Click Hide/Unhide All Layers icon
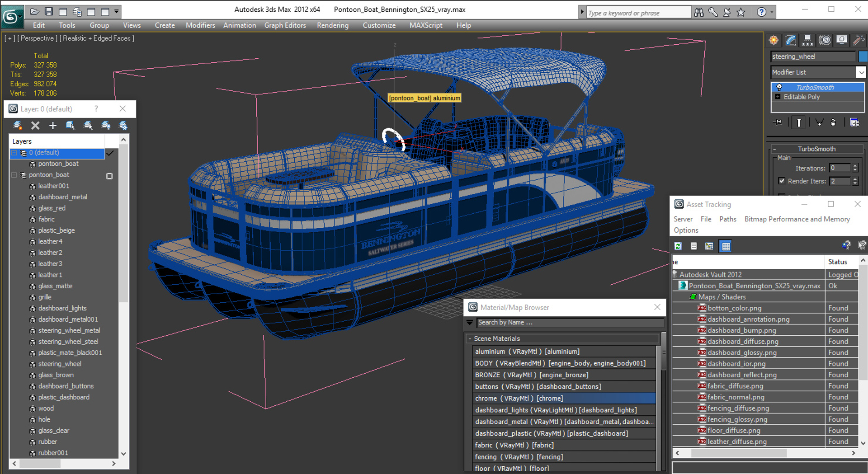 106,125
